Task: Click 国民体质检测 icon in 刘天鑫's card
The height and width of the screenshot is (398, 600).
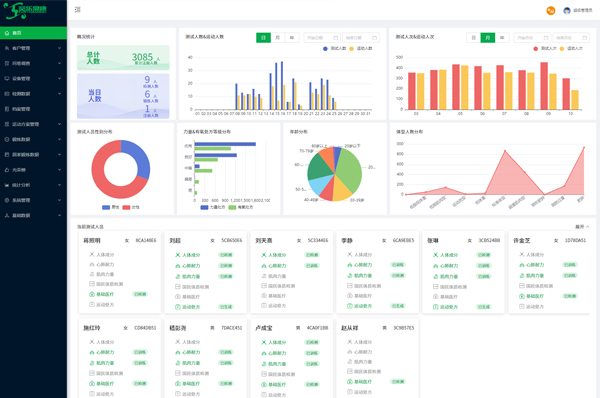Action: (264, 286)
